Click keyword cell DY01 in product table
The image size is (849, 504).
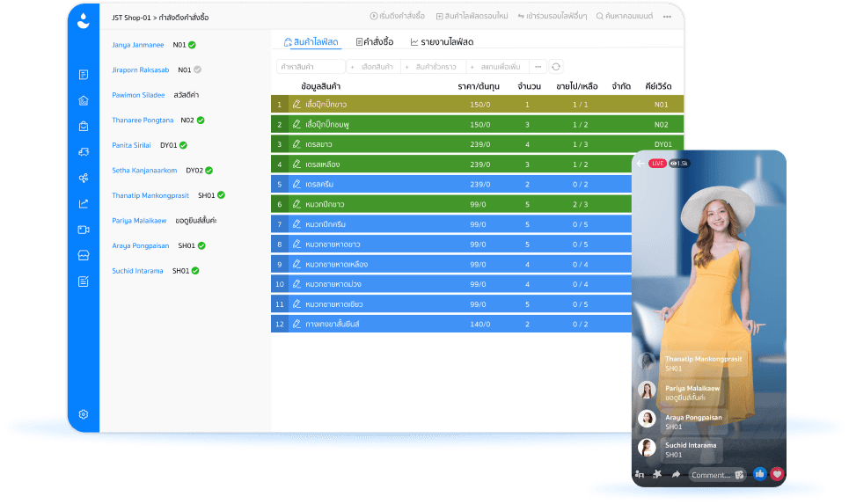point(662,144)
